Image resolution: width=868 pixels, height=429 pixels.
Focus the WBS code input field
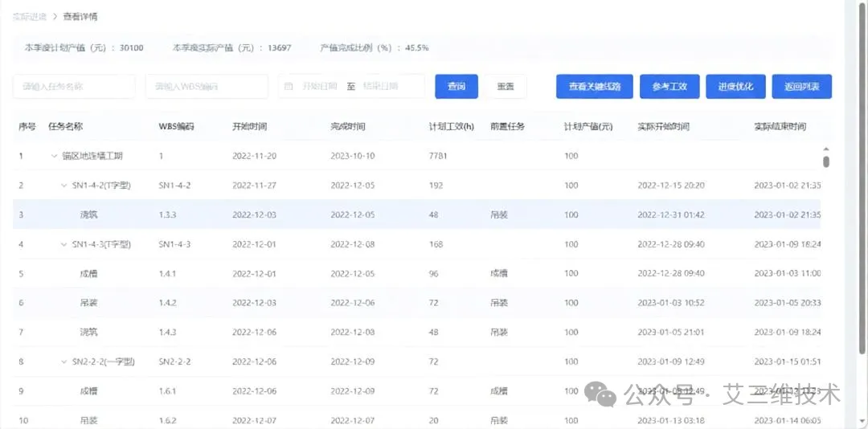(x=207, y=86)
